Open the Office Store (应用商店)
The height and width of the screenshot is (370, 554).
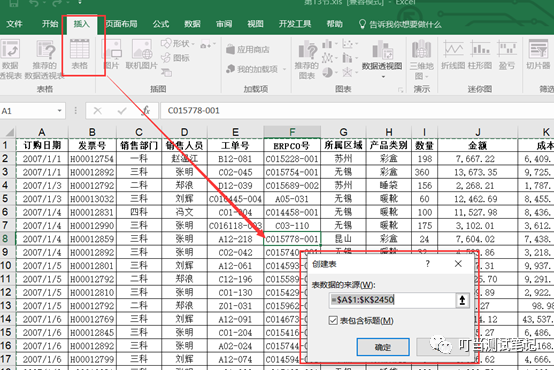[248, 49]
